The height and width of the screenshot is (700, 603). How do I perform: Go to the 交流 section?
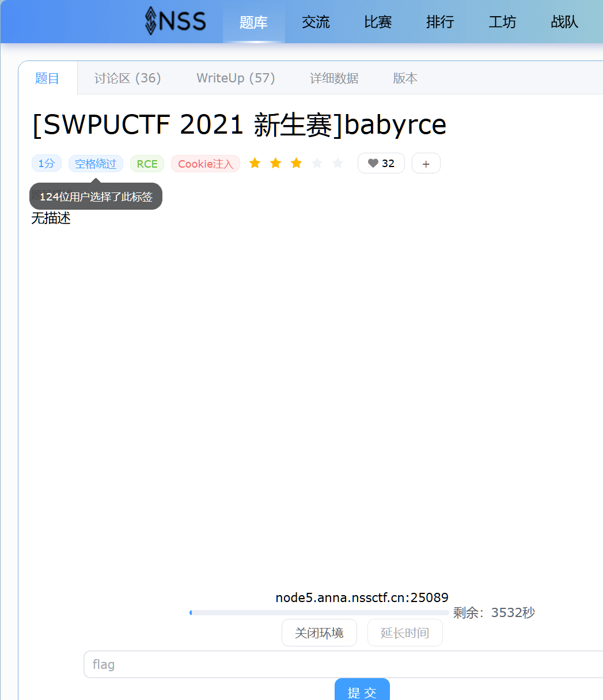pos(316,22)
